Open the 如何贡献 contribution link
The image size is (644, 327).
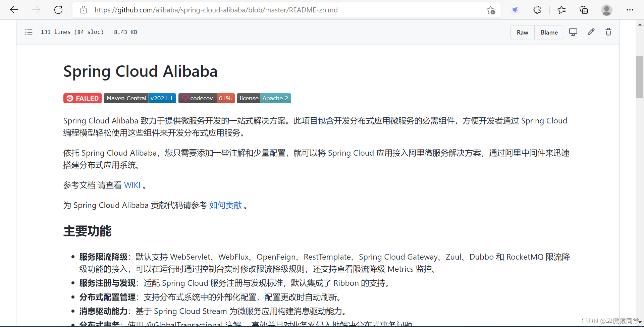click(x=225, y=205)
